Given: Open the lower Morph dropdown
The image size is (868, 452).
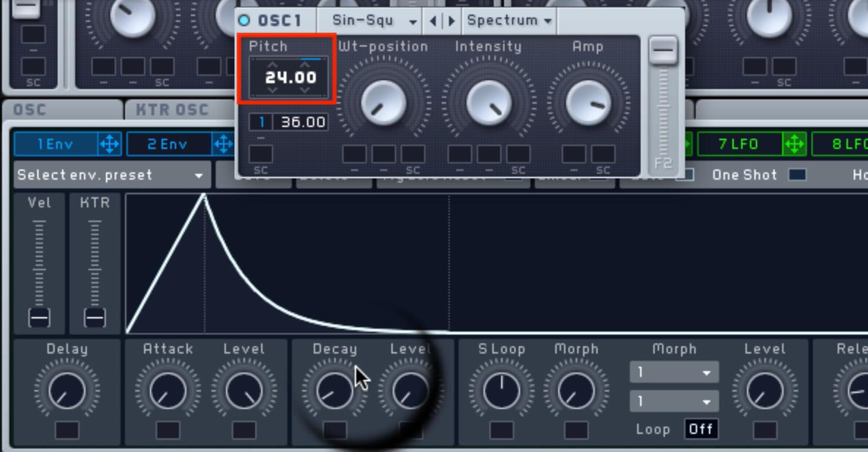Looking at the screenshot, I should coord(674,402).
